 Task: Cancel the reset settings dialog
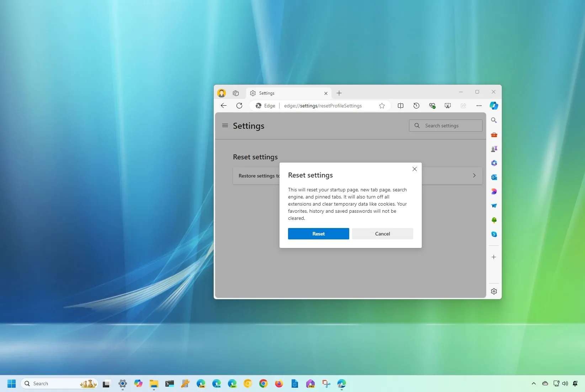(x=382, y=234)
